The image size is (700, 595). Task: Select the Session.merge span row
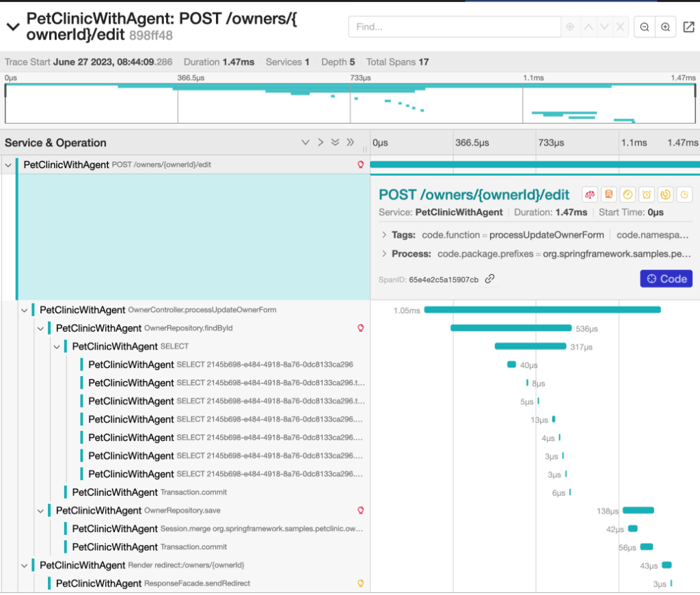coord(217,529)
